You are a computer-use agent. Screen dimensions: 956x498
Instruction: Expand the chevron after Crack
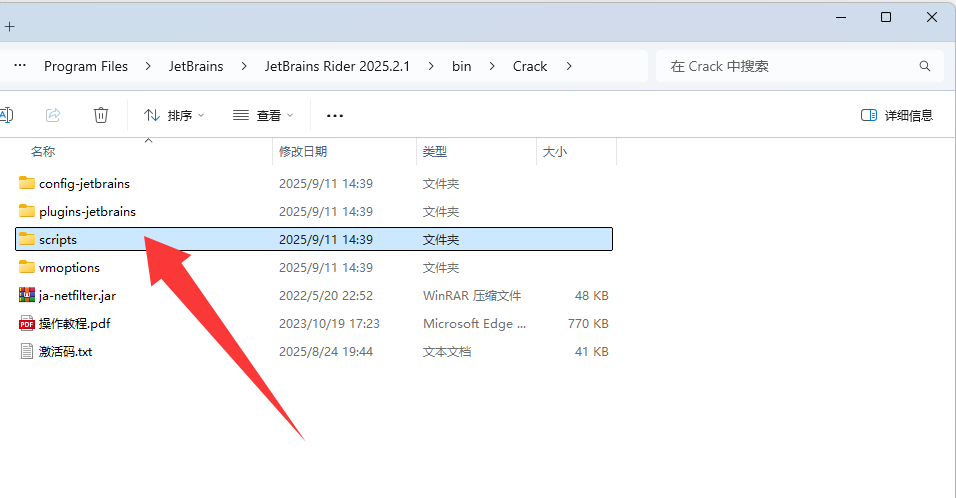[x=569, y=66]
